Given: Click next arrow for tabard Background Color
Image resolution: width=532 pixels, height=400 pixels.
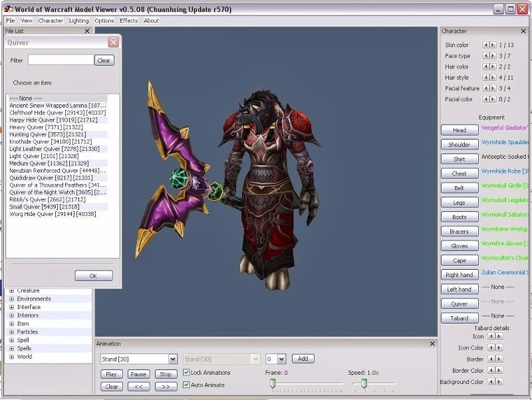Looking at the screenshot, I should [x=499, y=381].
